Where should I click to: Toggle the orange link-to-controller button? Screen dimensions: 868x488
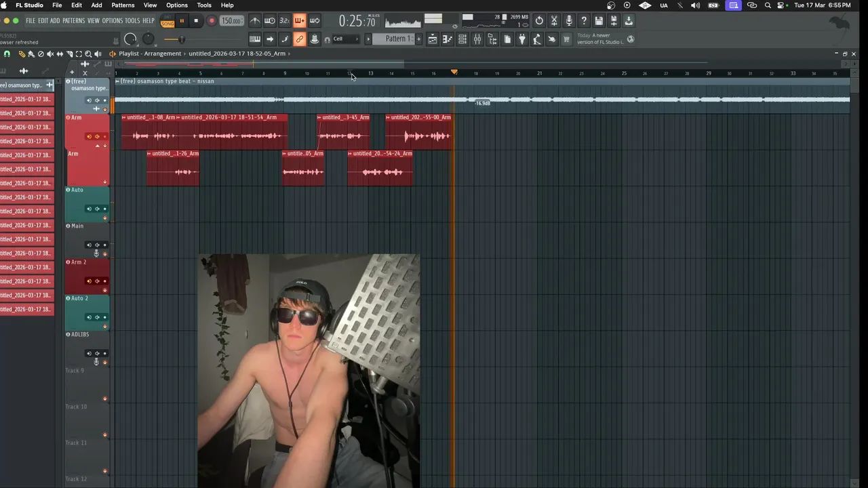point(300,39)
